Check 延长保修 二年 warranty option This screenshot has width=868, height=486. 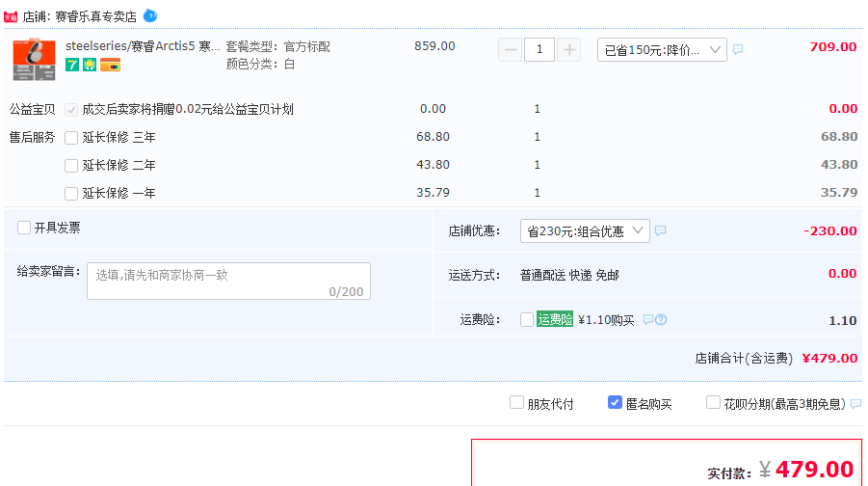[71, 166]
